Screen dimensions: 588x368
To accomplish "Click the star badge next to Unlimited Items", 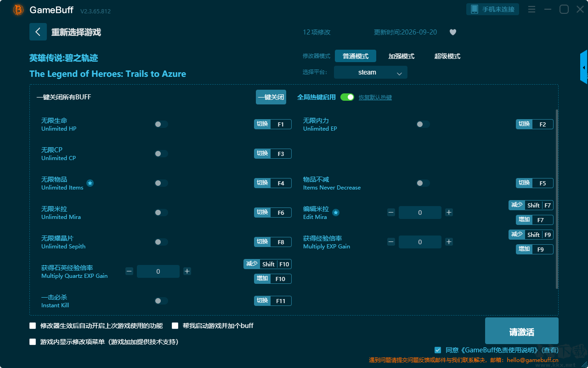I will click(90, 183).
